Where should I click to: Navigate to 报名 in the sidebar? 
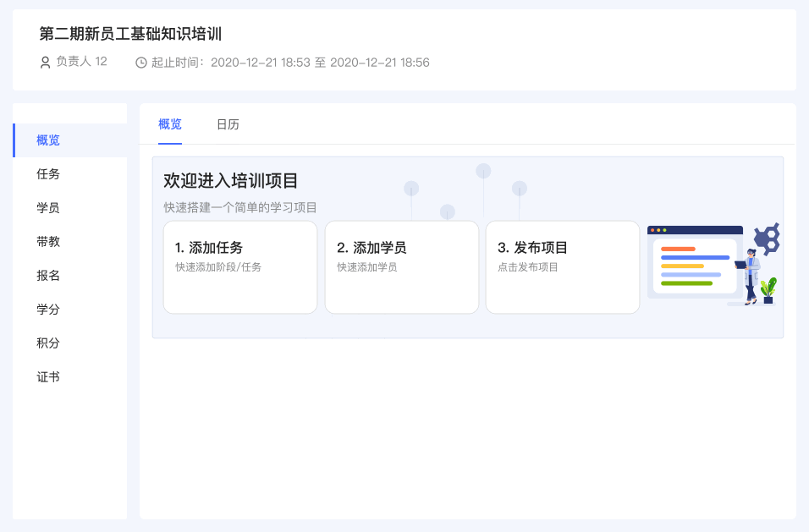(48, 276)
